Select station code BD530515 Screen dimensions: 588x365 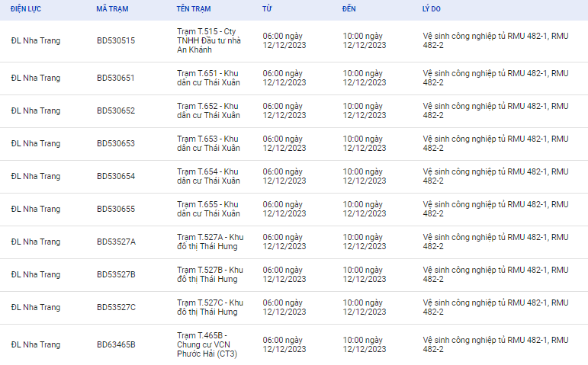tap(116, 40)
